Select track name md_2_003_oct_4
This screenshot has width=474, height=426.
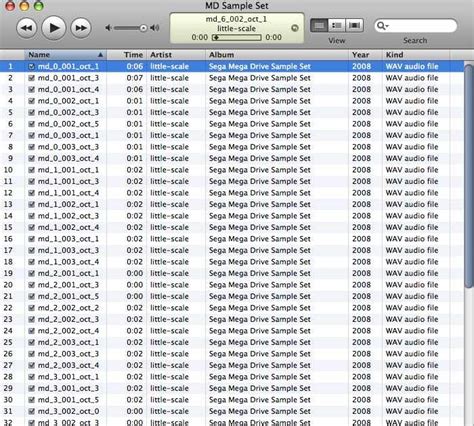tap(68, 366)
